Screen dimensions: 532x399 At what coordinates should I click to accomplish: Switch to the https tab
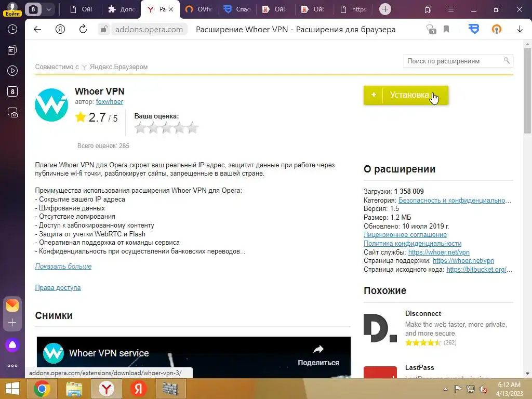(353, 9)
